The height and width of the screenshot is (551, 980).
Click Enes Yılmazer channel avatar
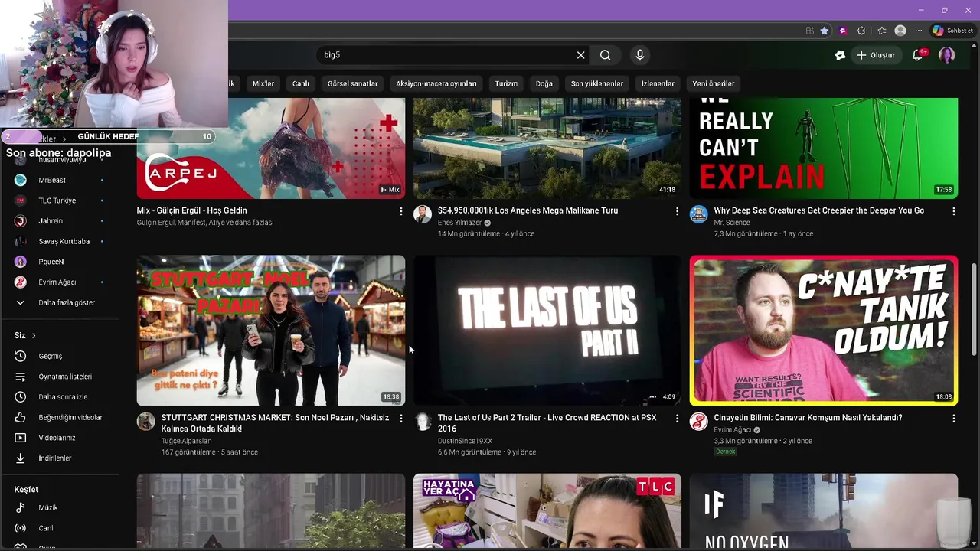[423, 214]
